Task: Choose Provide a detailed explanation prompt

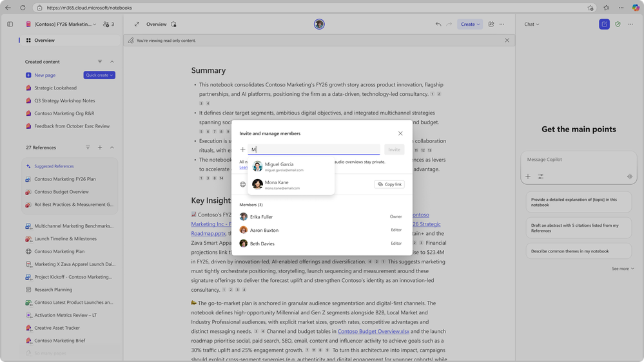Action: point(578,202)
